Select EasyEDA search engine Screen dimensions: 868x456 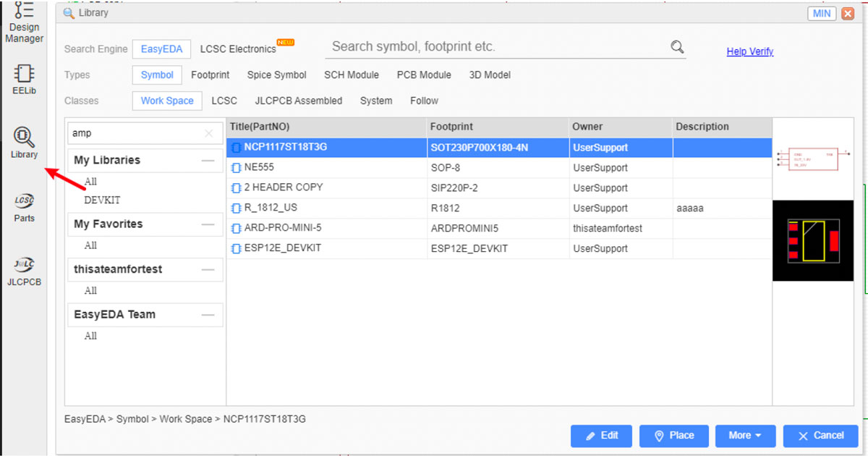(161, 49)
